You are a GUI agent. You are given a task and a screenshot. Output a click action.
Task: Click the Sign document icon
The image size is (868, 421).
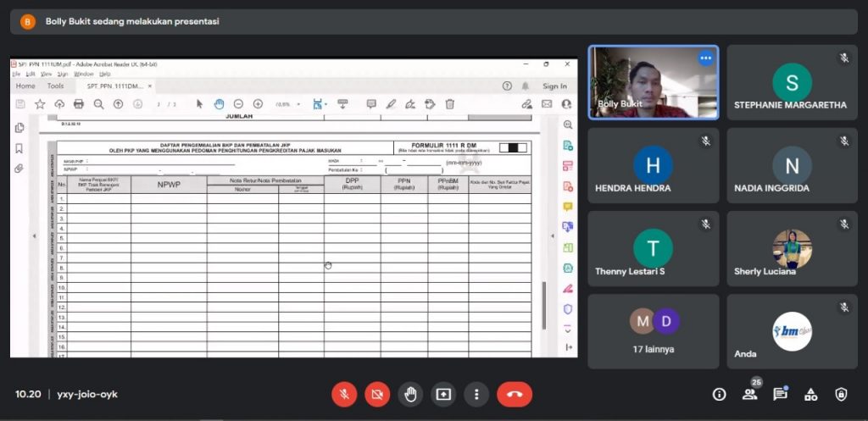point(410,104)
